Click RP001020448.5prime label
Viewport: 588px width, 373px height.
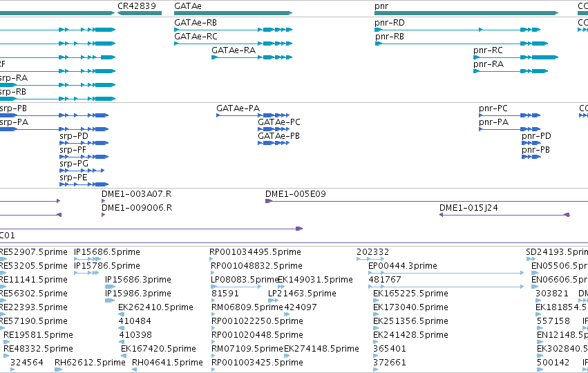click(257, 335)
